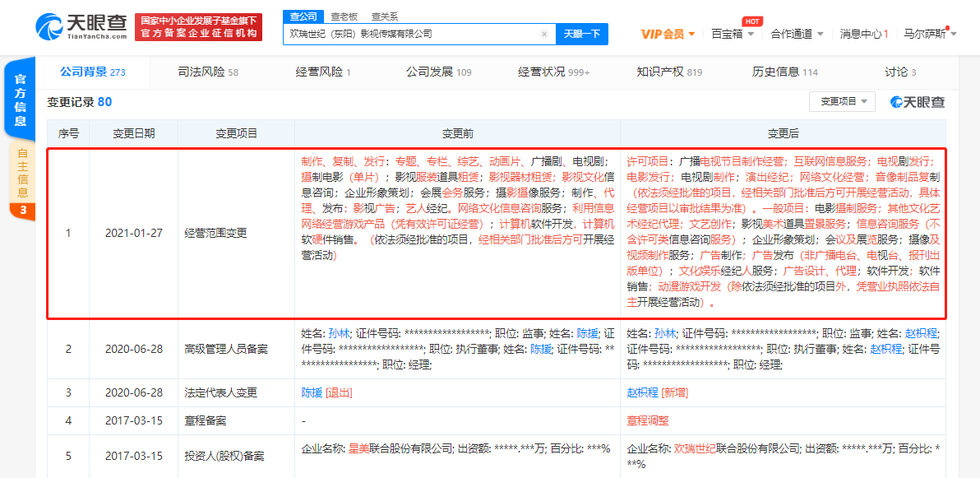Click the date 2021-01-27 cell
The image size is (980, 478).
coord(134,234)
